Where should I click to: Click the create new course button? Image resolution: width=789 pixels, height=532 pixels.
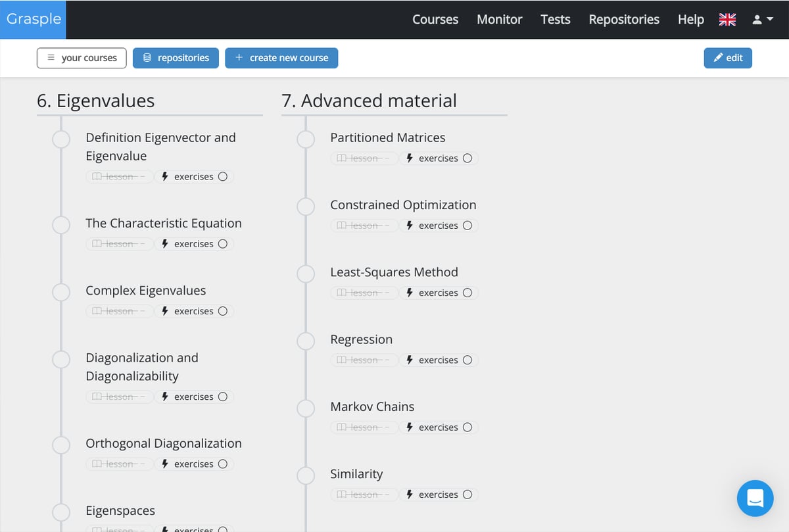pyautogui.click(x=281, y=58)
